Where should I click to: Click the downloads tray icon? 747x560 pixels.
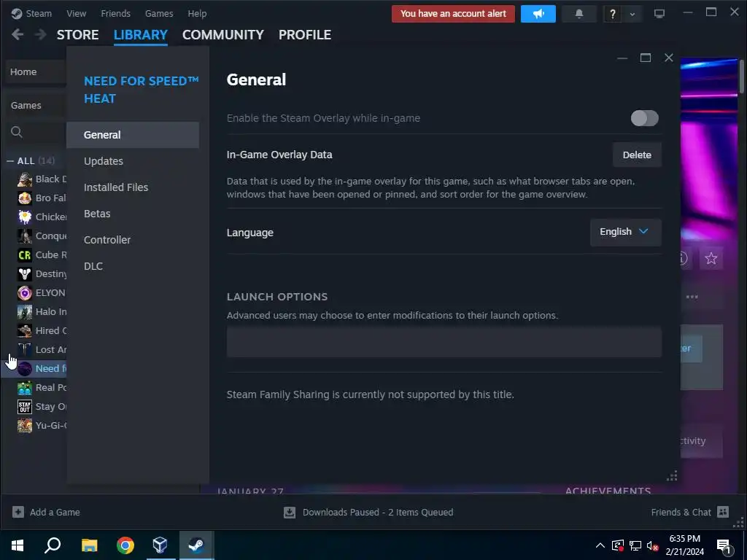(289, 513)
